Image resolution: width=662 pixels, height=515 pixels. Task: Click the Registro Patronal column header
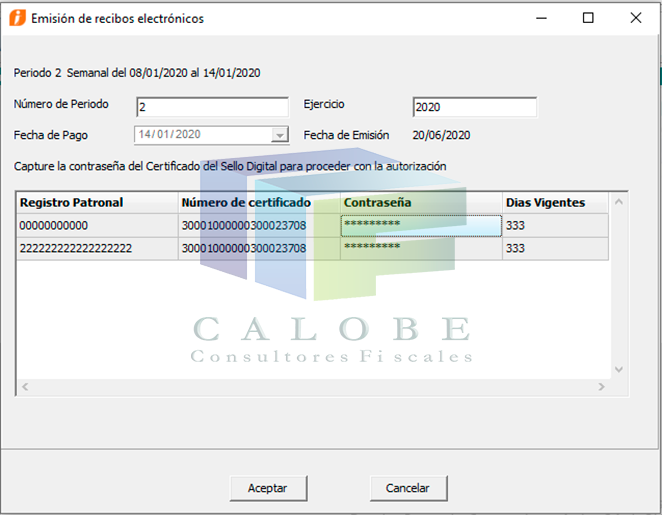[x=98, y=203]
